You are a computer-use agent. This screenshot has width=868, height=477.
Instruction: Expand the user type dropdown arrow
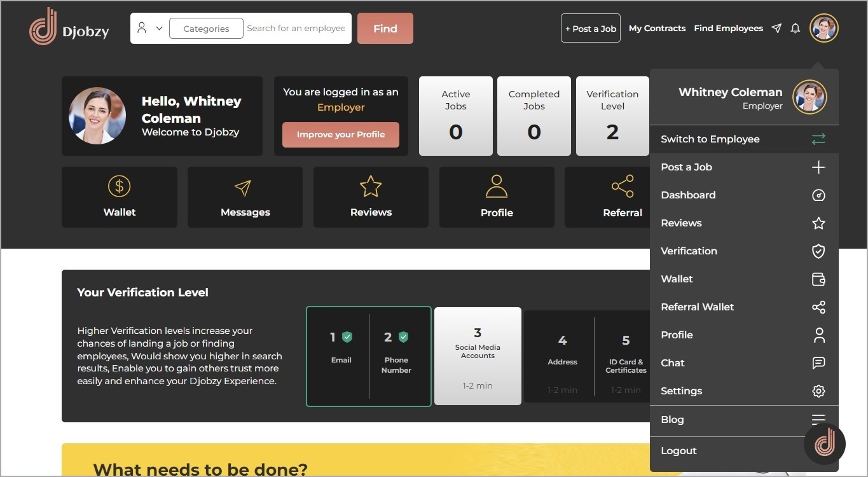point(159,29)
